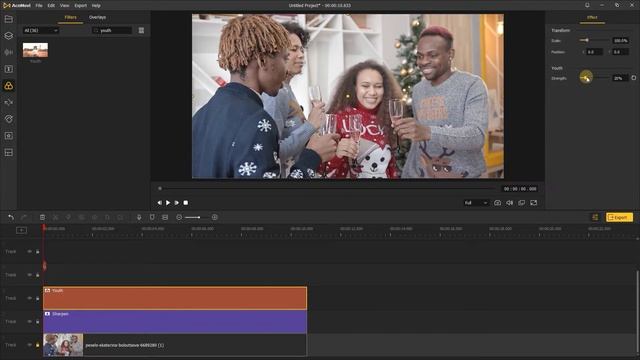Switch the filter list view with the grid icon
640x360 pixels.
[x=141, y=30]
